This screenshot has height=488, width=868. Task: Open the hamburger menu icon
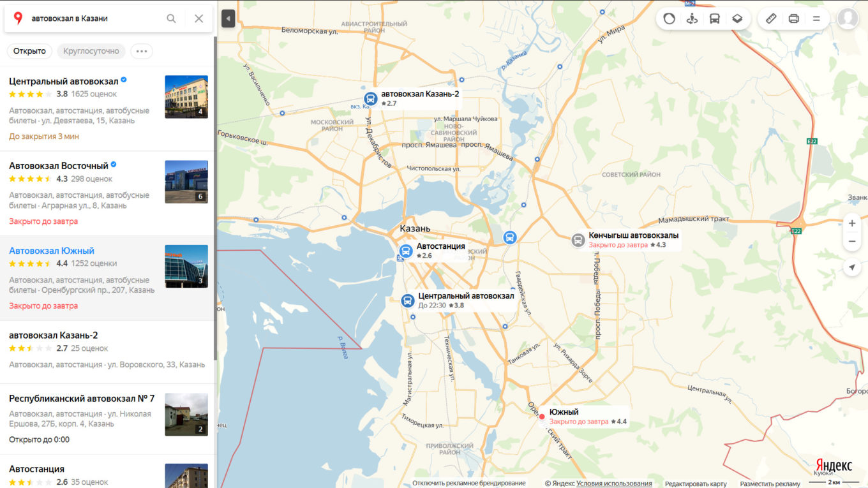tap(816, 18)
